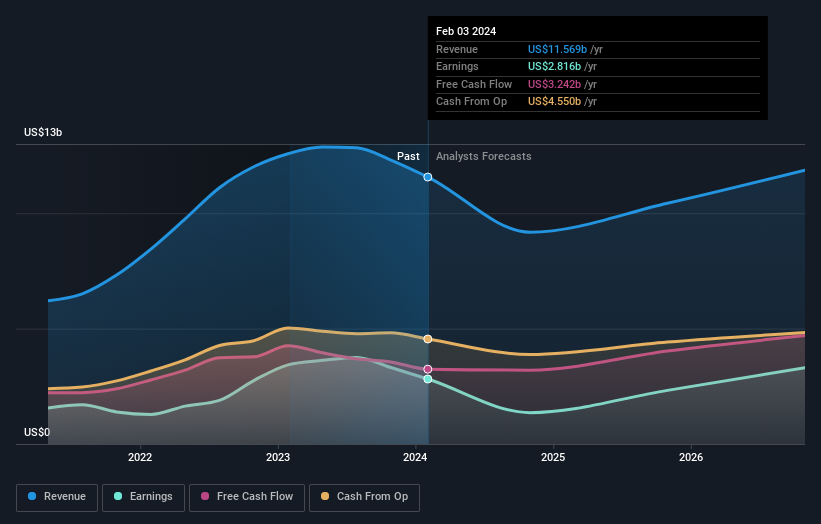Click the 2024 x-axis label
Image resolution: width=821 pixels, height=524 pixels.
pyautogui.click(x=415, y=458)
